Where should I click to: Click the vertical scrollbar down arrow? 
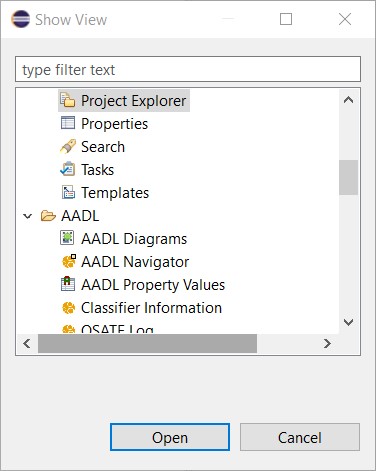(348, 322)
